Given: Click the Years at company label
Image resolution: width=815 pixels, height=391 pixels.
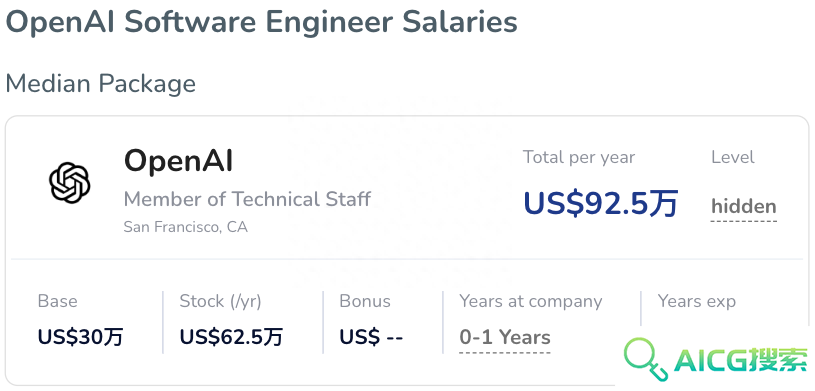Looking at the screenshot, I should click(531, 302).
